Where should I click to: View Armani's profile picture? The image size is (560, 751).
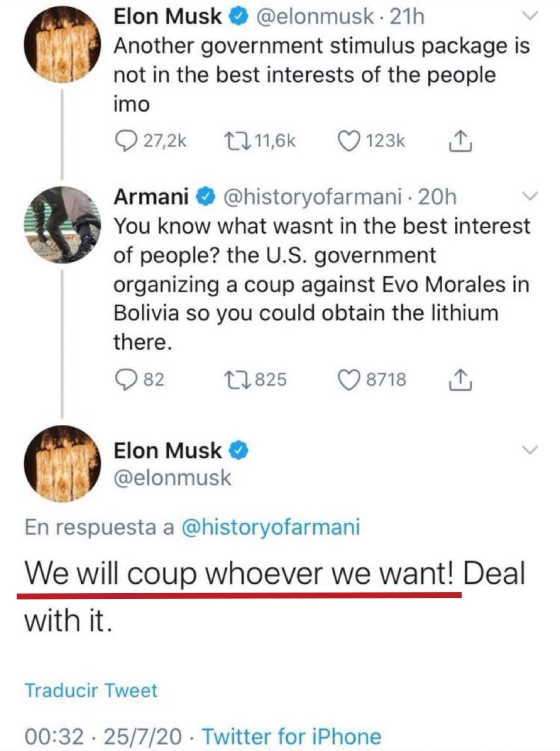62,224
